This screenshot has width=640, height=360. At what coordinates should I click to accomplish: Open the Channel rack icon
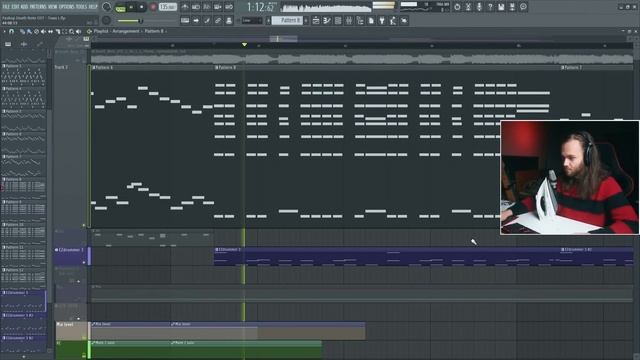tap(338, 20)
